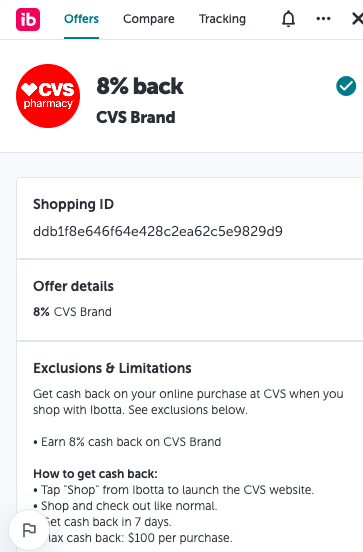Screen dimensions: 363x552
Task: Close the Ibotta extension panel
Action: point(357,19)
